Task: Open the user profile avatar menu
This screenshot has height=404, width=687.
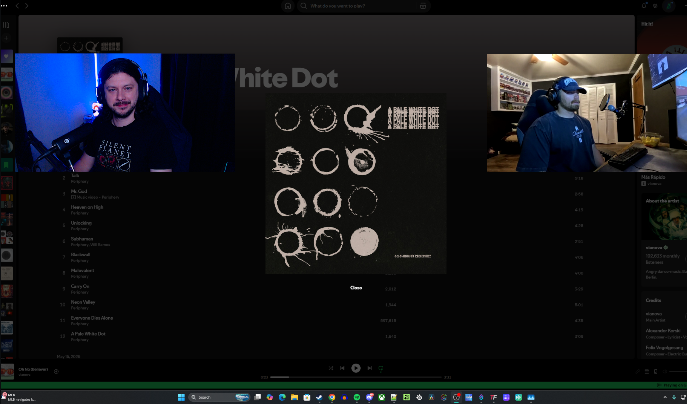Action: (669, 6)
